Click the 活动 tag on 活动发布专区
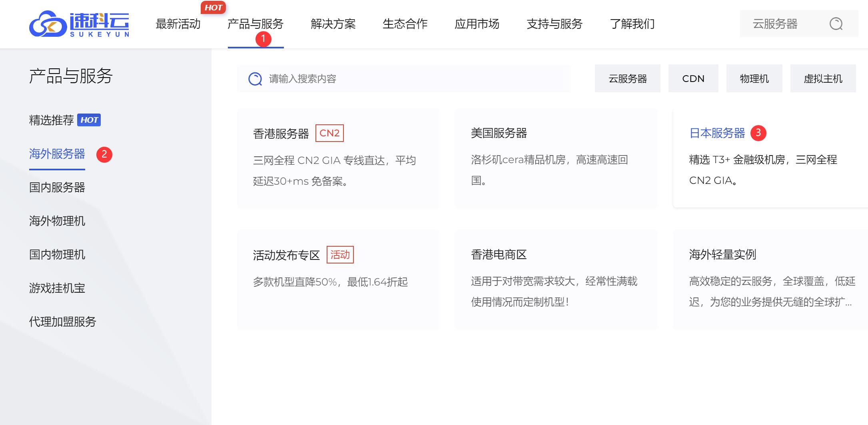Screen dimensions: 868x425 (x=340, y=255)
